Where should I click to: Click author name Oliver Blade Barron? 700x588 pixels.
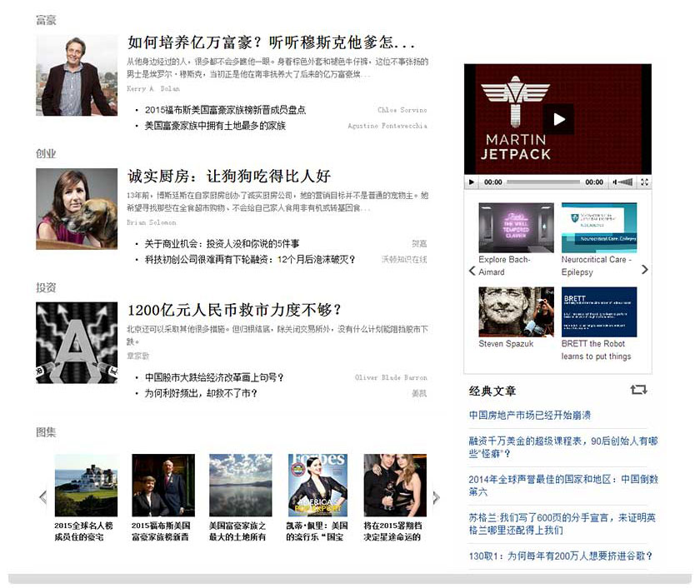pos(391,377)
